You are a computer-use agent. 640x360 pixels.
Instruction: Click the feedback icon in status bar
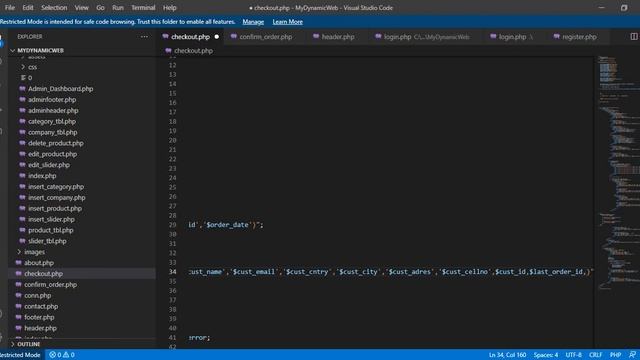click(632, 355)
